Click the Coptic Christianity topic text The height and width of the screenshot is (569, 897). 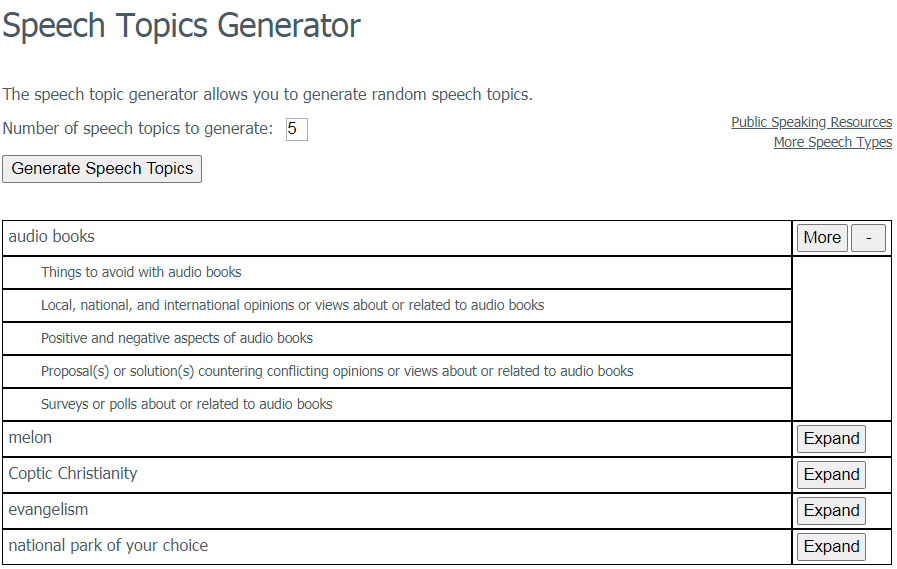[73, 473]
